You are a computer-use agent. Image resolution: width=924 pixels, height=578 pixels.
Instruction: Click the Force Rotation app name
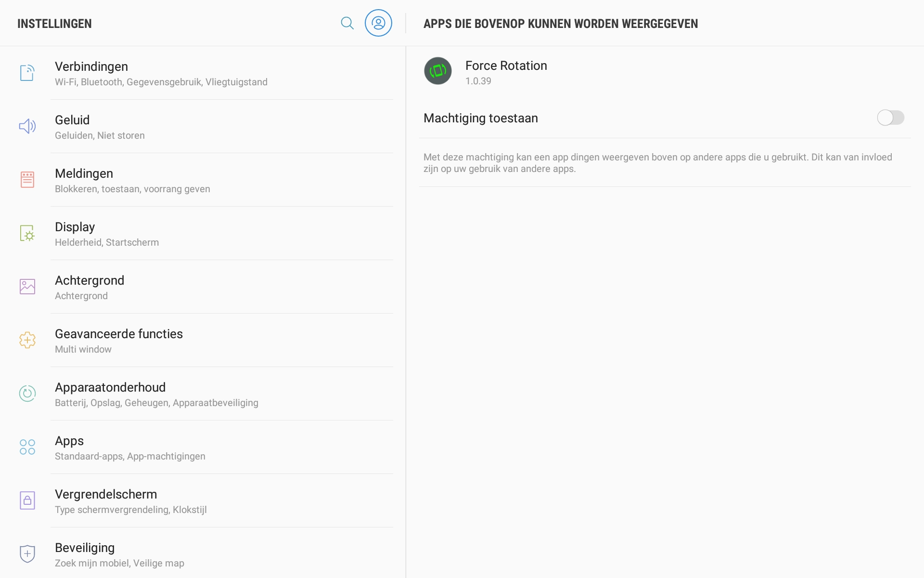pyautogui.click(x=506, y=66)
